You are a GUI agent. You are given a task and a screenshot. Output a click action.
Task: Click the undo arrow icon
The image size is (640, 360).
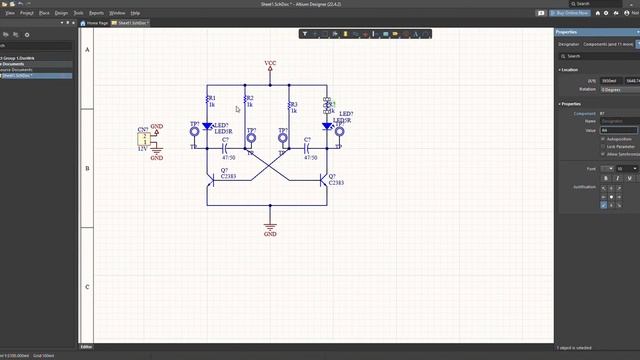(x=20, y=4)
